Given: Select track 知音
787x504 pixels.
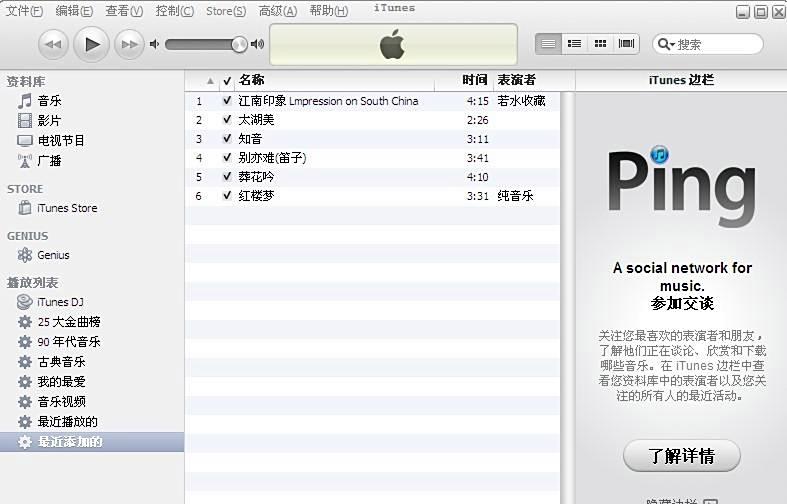Looking at the screenshot, I should click(372, 139).
